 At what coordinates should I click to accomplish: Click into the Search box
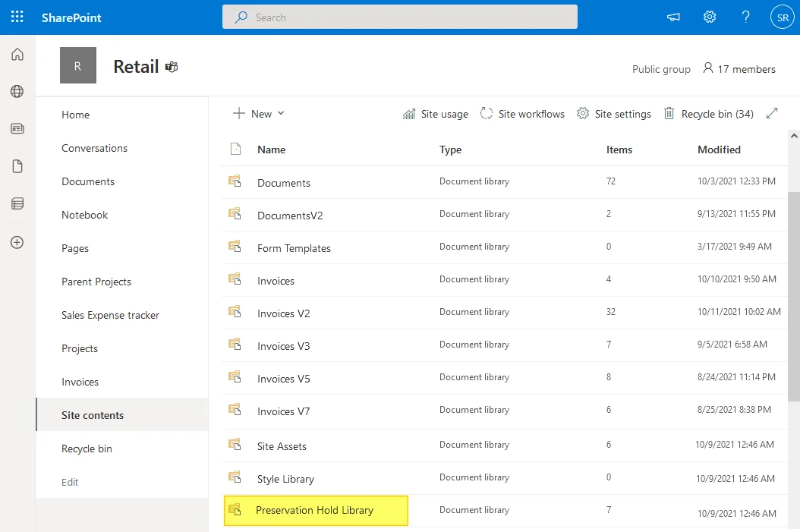399,17
